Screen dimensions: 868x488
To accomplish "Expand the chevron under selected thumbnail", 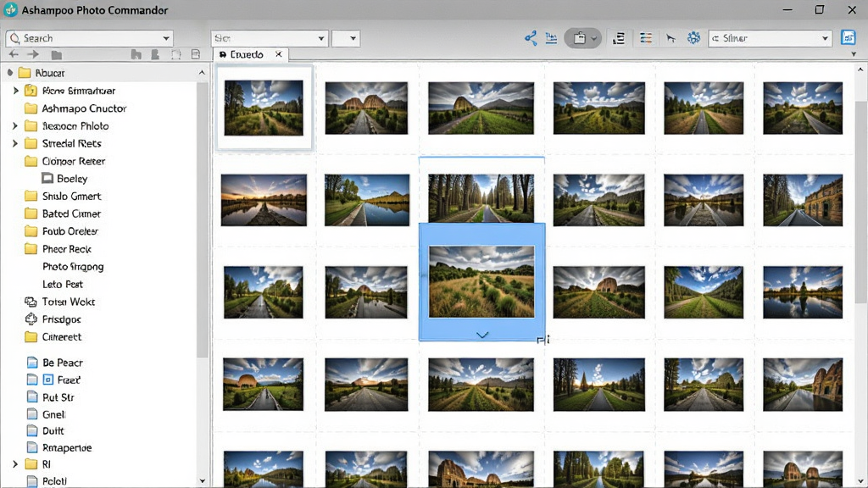I will (482, 335).
